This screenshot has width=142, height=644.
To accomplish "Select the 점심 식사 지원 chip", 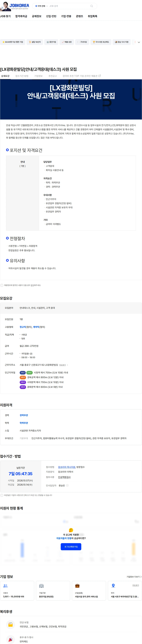I will pyautogui.click(x=122, y=42).
